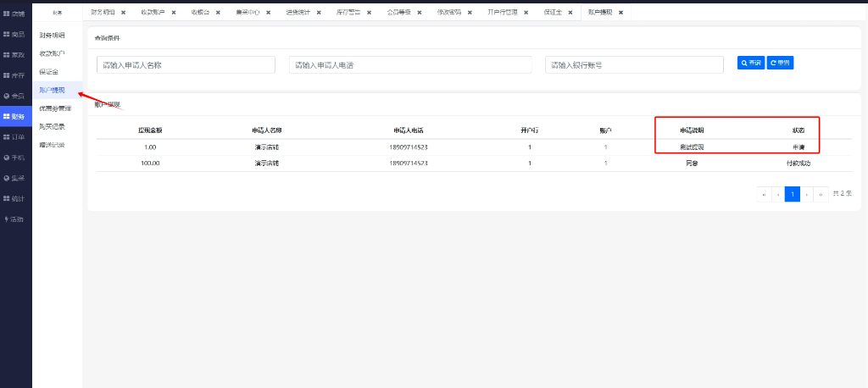Open the 活动 module in the sidebar

point(15,219)
